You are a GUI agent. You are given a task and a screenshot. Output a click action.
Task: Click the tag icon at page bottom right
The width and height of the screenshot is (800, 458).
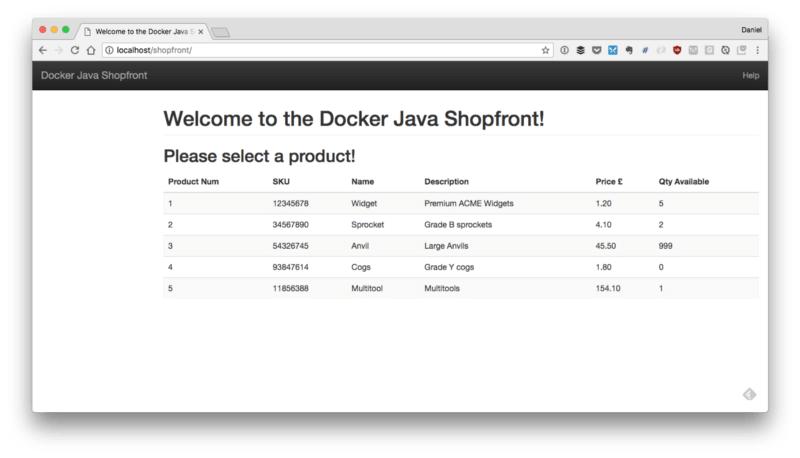[x=749, y=394]
